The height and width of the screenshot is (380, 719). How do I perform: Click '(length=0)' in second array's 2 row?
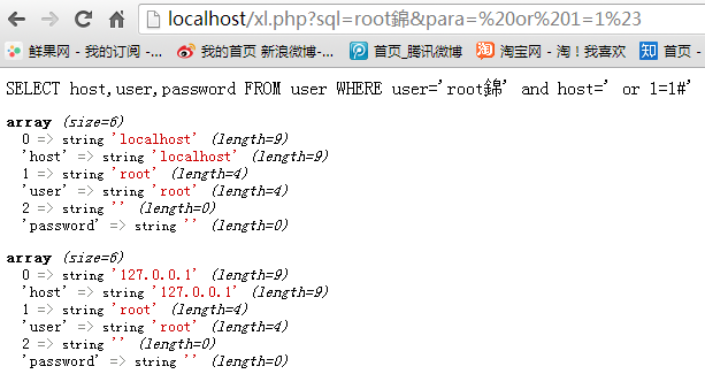point(177,344)
